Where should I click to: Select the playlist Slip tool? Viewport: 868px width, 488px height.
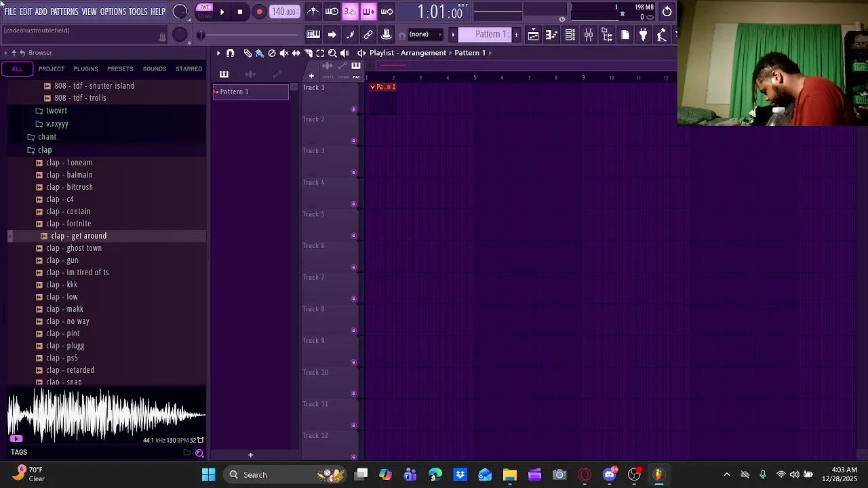point(296,53)
